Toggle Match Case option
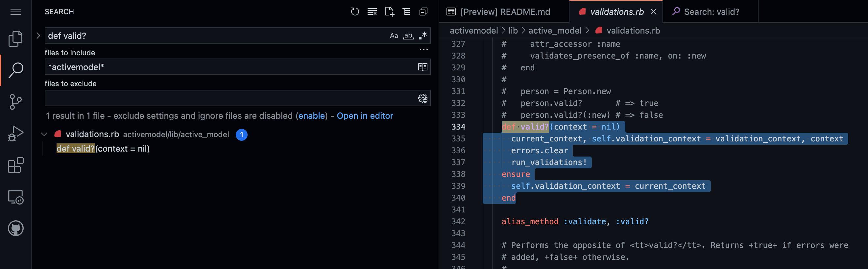 [394, 36]
